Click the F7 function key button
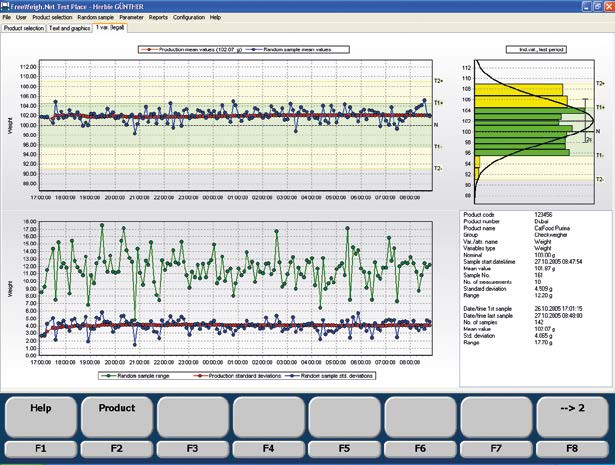615x465 pixels. click(x=496, y=449)
